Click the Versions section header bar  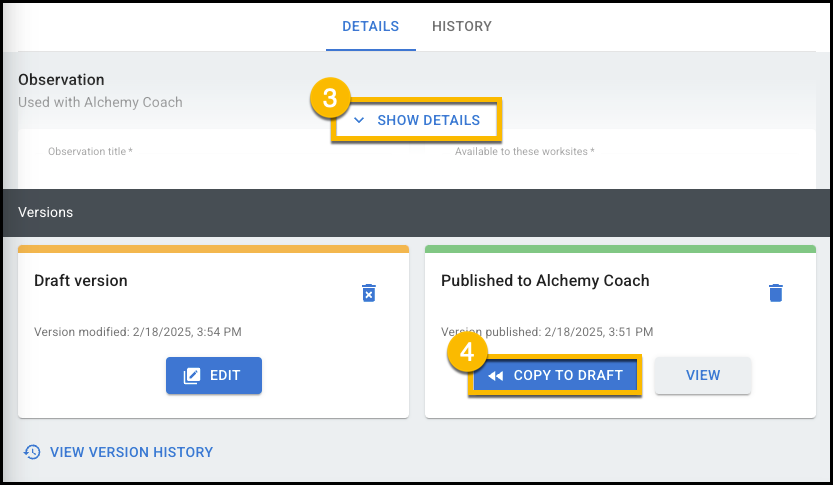416,212
